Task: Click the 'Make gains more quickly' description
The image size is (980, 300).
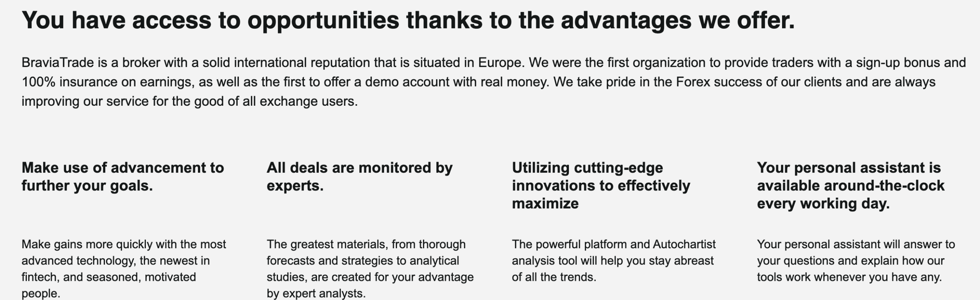Action: click(124, 269)
